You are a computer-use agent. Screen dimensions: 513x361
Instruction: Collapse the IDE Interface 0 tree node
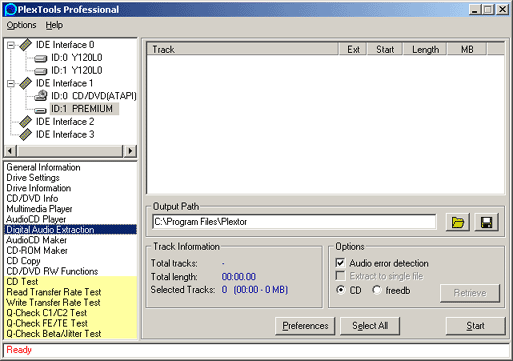pyautogui.click(x=11, y=45)
